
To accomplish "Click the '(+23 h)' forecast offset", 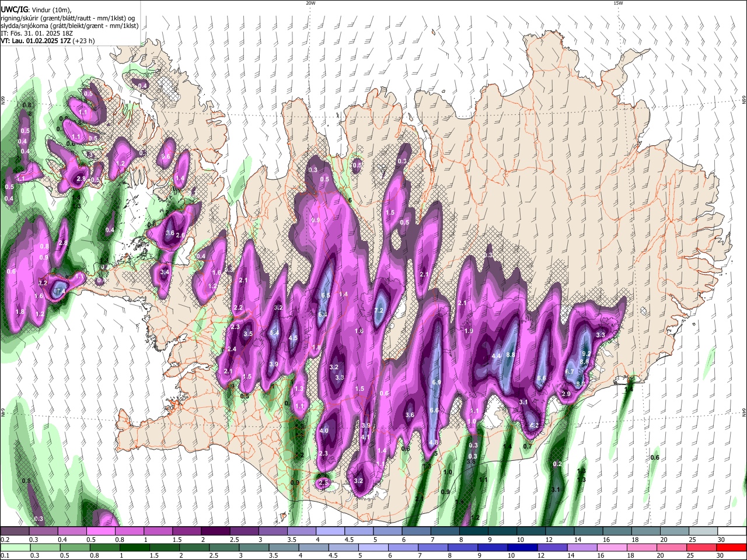I will (84, 41).
